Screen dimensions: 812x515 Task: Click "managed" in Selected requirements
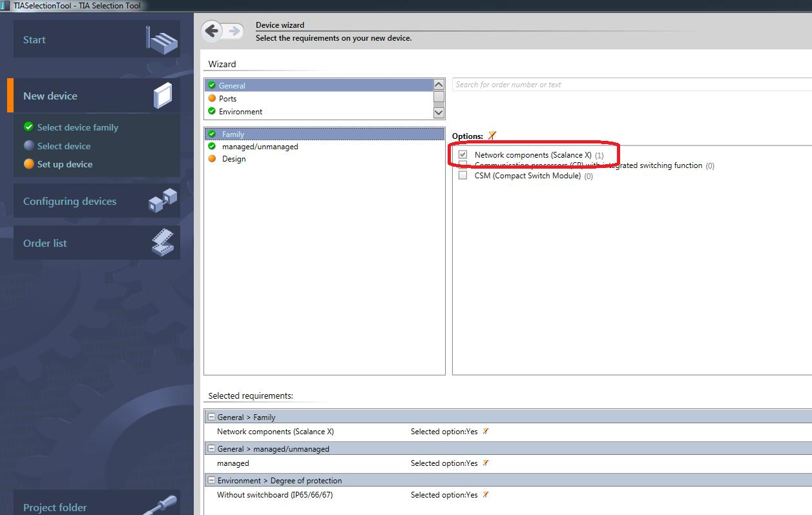click(x=233, y=463)
